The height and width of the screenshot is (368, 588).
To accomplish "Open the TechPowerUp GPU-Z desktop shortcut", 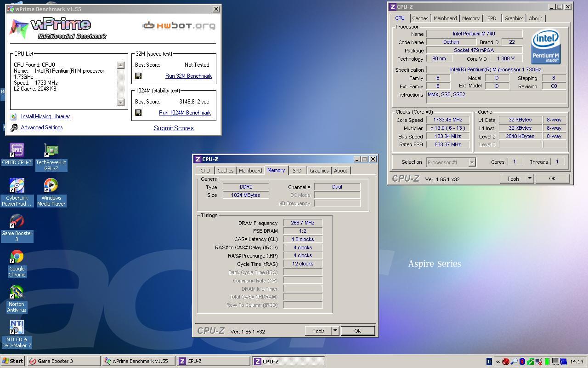I will tap(51, 157).
